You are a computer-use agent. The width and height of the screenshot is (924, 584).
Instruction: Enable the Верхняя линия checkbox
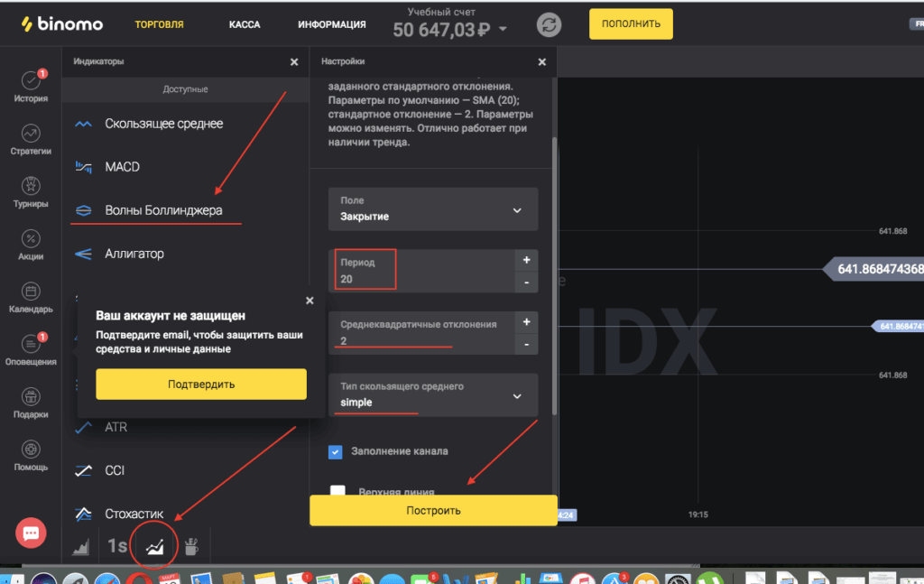click(337, 492)
